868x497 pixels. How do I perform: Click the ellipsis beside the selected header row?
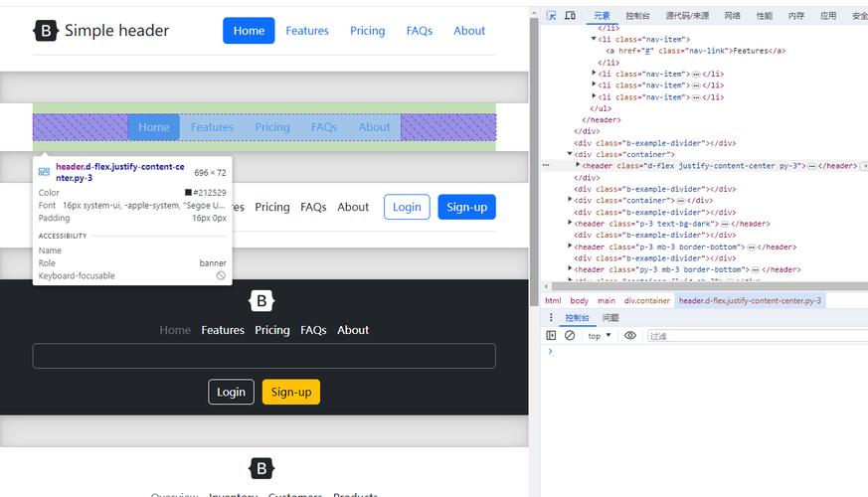[x=546, y=165]
